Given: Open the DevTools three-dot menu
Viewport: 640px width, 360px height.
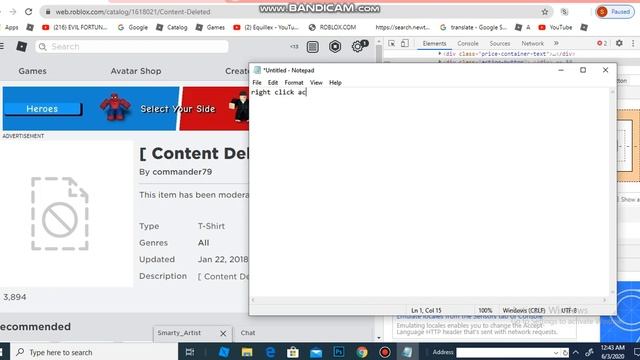Looking at the screenshot, I should point(633,43).
